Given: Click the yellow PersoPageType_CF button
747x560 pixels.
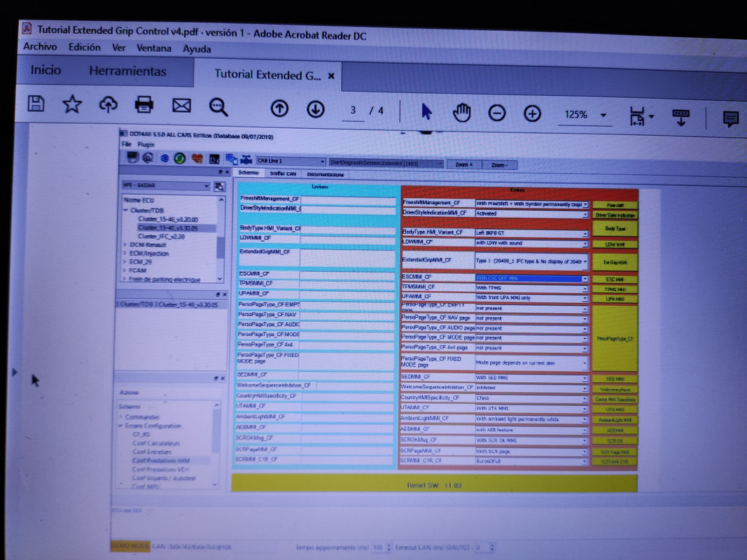Looking at the screenshot, I should [615, 339].
